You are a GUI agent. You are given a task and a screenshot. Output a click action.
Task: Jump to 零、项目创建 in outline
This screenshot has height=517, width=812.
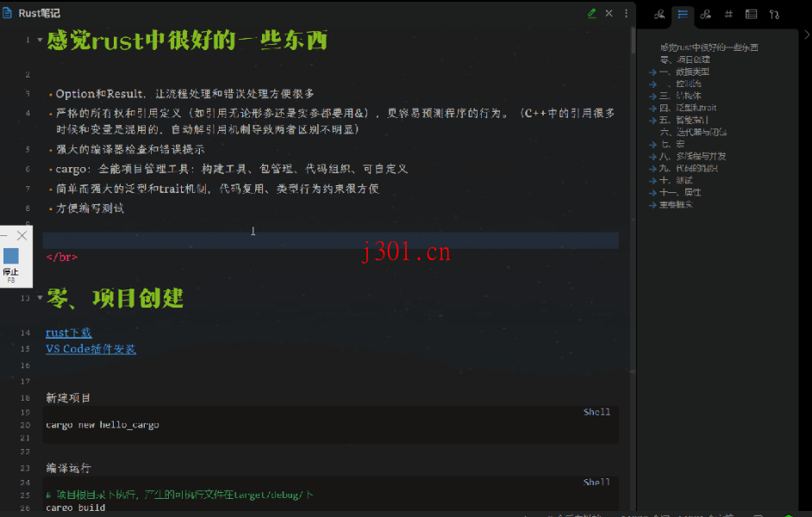pos(684,59)
